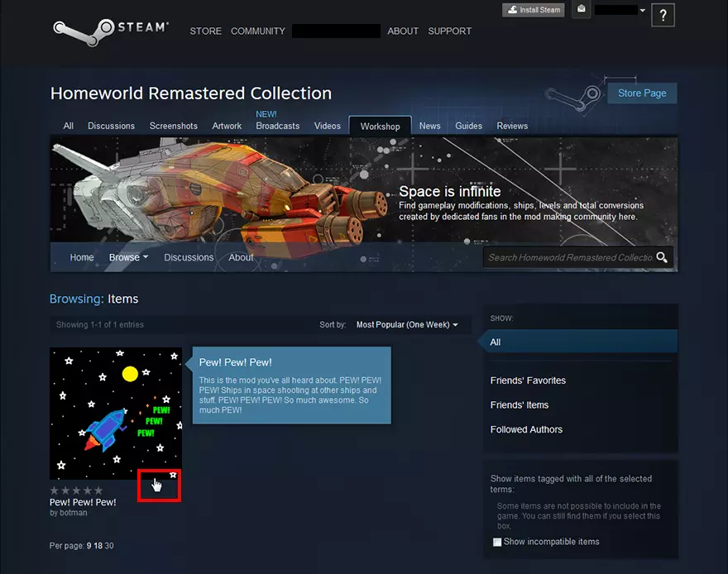
Task: Expand the account name dropdown arrow
Action: [643, 10]
